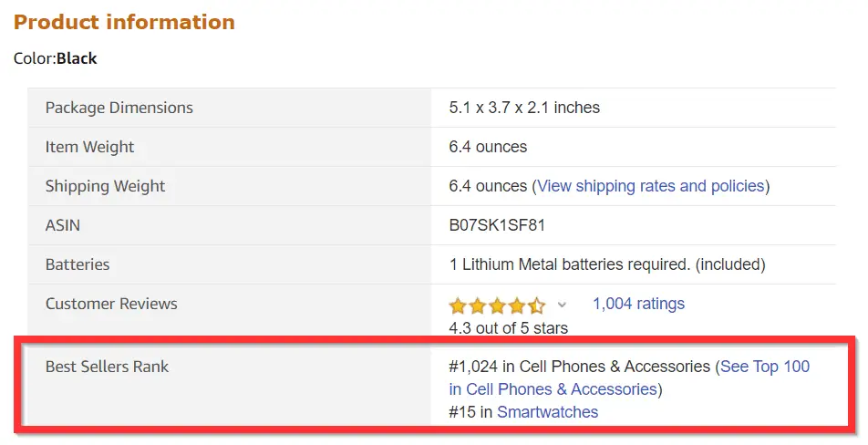Click the 5.1 x 3.7 x 2.1 inches value

(x=524, y=108)
